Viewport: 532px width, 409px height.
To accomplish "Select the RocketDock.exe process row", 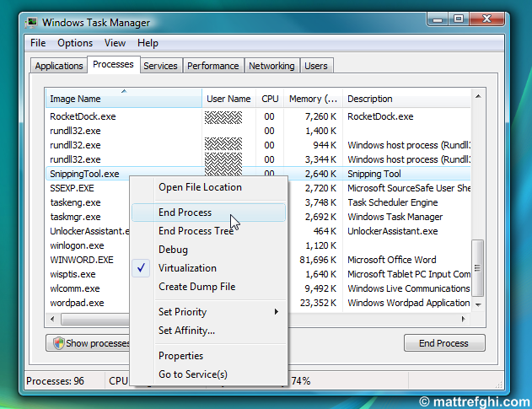I will (x=258, y=116).
